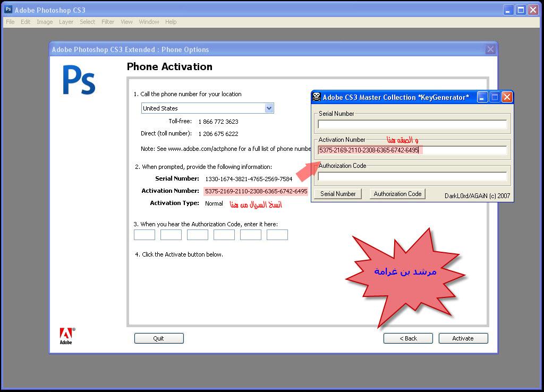
Task: Open the Layer menu
Action: pyautogui.click(x=66, y=22)
